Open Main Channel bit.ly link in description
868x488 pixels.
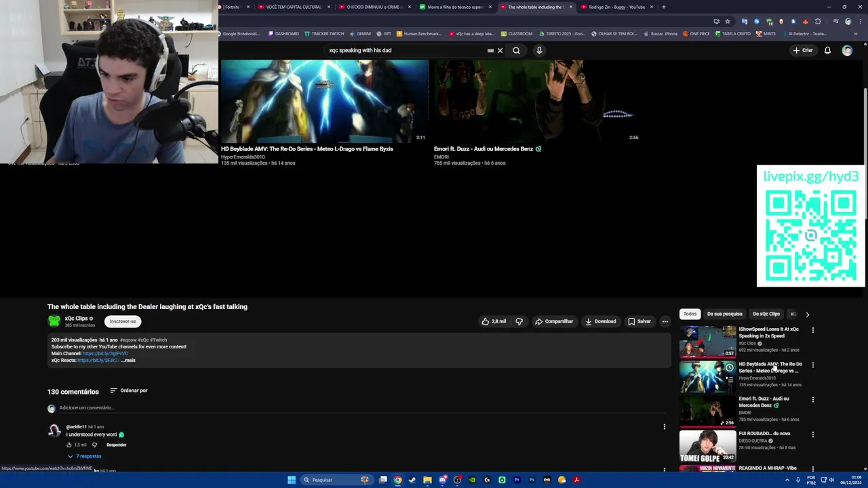coord(105,353)
